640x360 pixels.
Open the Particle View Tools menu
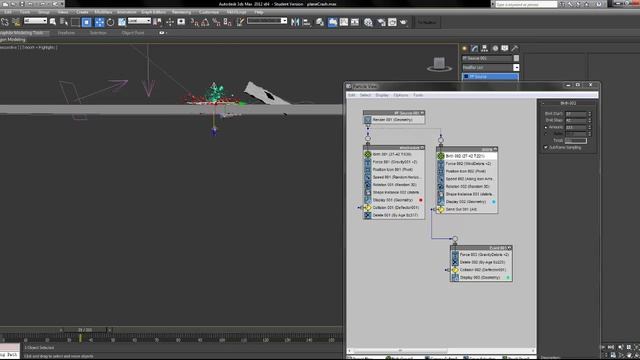coord(418,95)
